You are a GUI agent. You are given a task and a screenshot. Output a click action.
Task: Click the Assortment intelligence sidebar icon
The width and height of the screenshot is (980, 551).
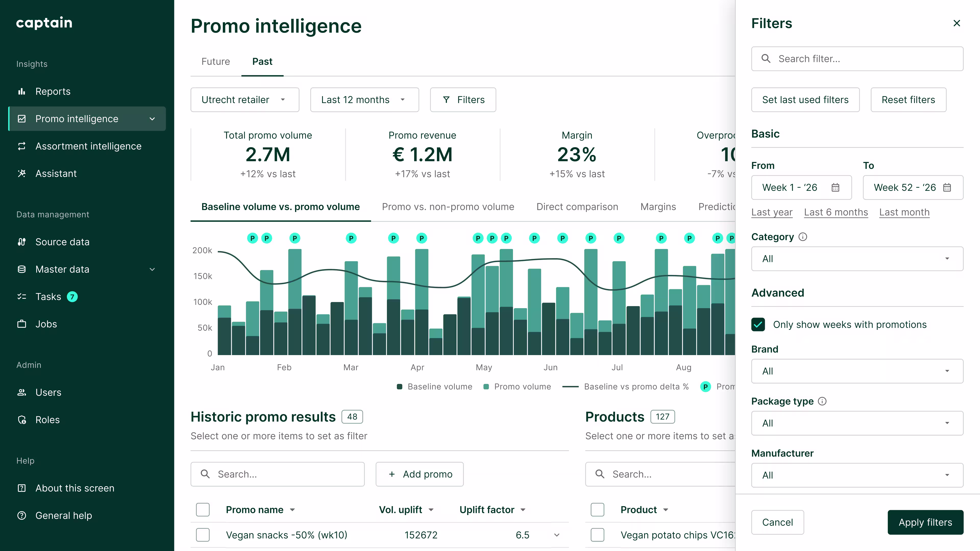tap(22, 146)
